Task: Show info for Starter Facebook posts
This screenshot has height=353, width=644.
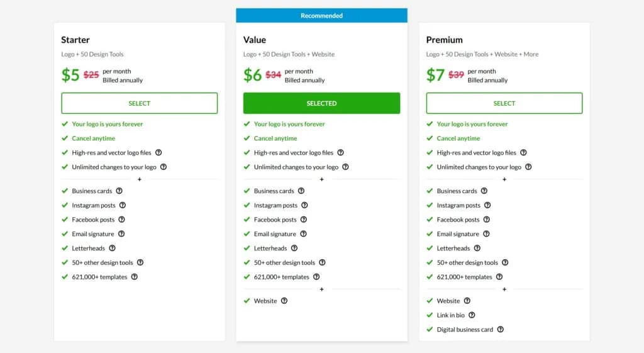Action: [121, 220]
